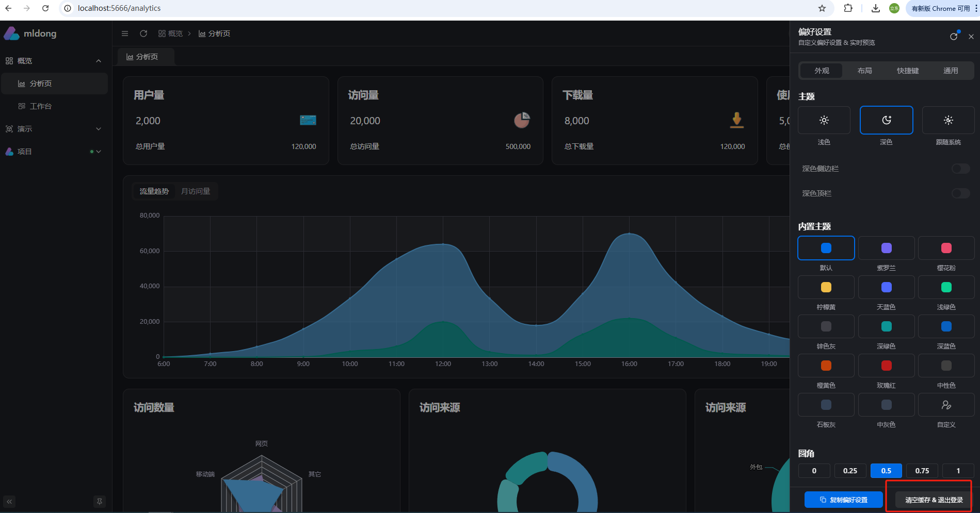
Task: Click the pie chart icon in 访问量 card
Action: click(x=522, y=120)
